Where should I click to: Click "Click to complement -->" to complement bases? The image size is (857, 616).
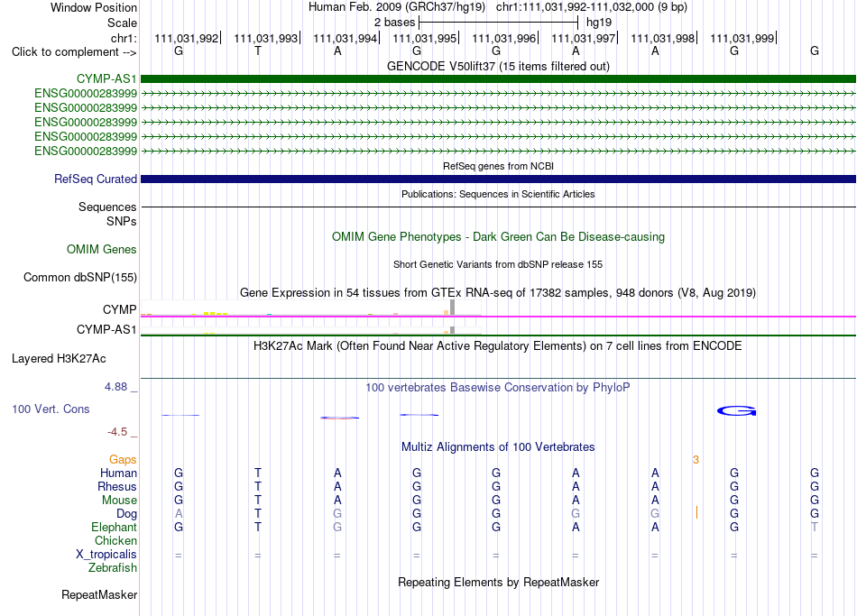coord(74,52)
